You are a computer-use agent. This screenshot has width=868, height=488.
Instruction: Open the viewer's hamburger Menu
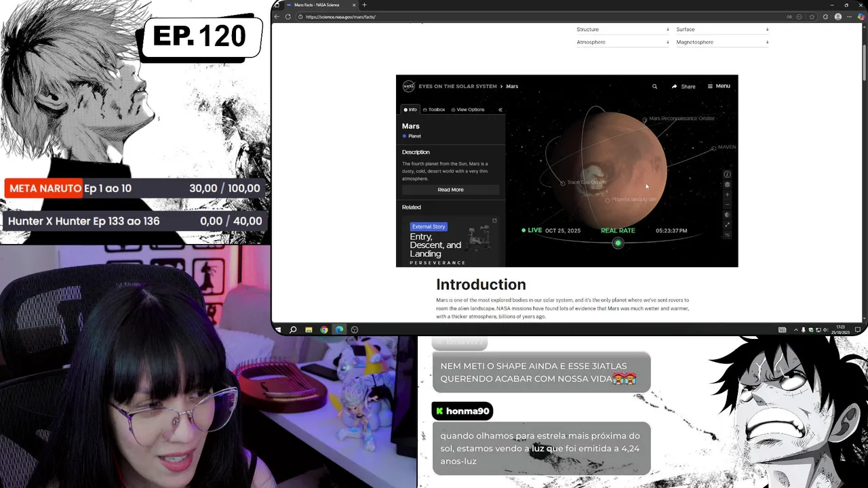pyautogui.click(x=719, y=86)
